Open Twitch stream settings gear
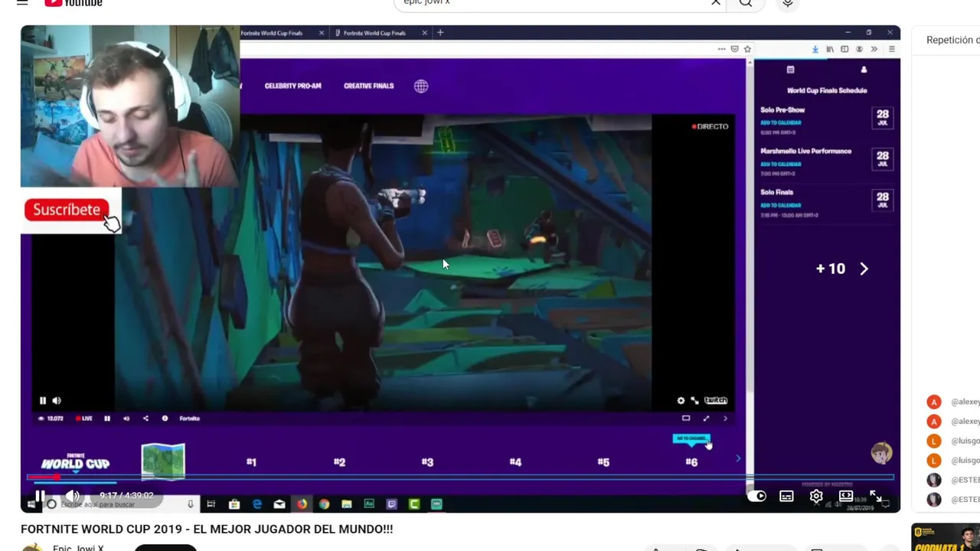 tap(681, 400)
